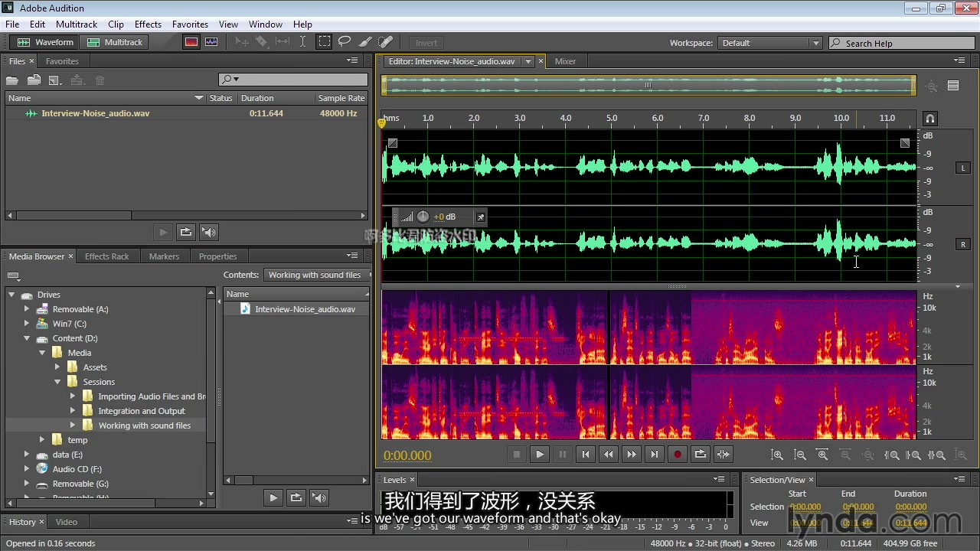Click the Search Help input field
Screen dimensions: 980x551
[x=901, y=43]
